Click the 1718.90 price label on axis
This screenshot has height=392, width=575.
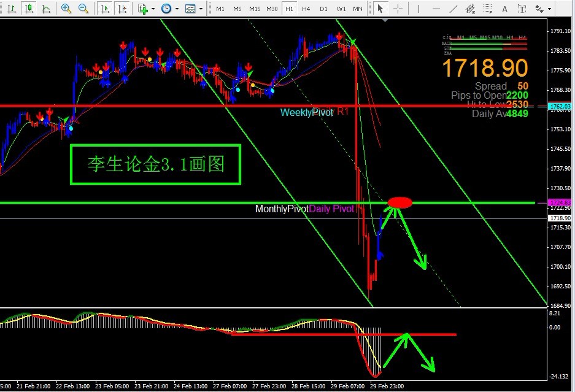559,218
